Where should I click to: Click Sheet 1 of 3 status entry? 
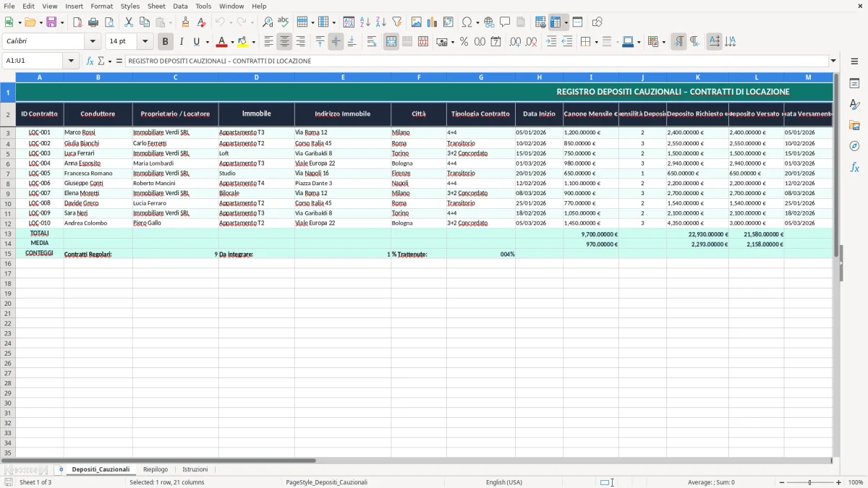[35, 482]
